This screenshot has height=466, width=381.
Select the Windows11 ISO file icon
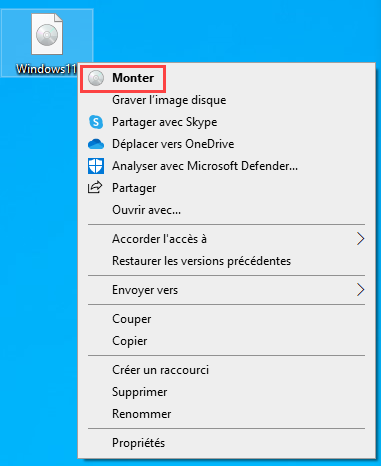(x=47, y=34)
